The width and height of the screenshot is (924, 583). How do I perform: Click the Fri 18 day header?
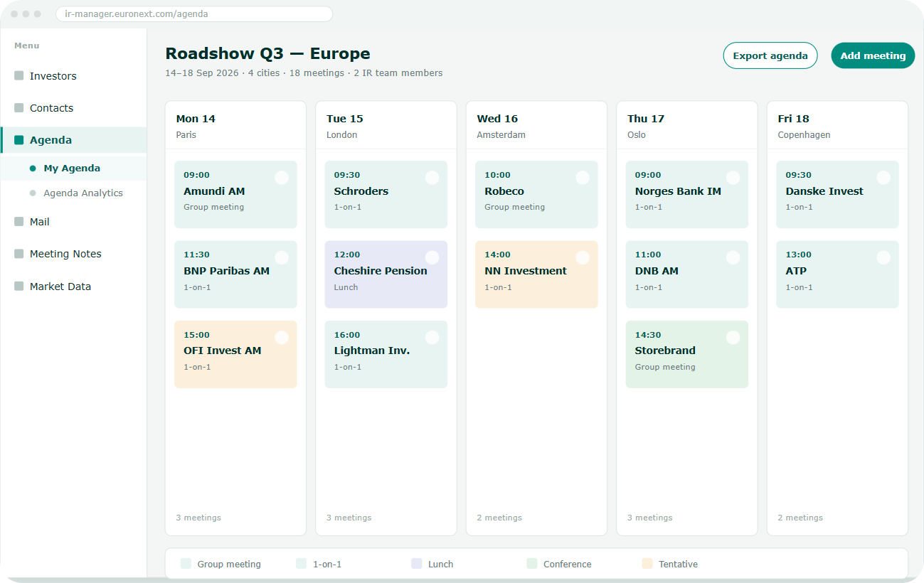(x=794, y=119)
